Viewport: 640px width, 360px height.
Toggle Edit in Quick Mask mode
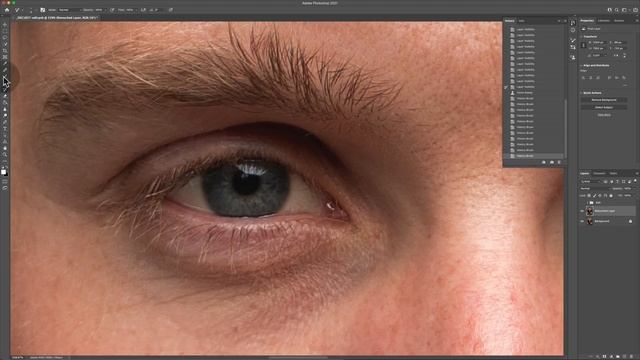(x=5, y=182)
